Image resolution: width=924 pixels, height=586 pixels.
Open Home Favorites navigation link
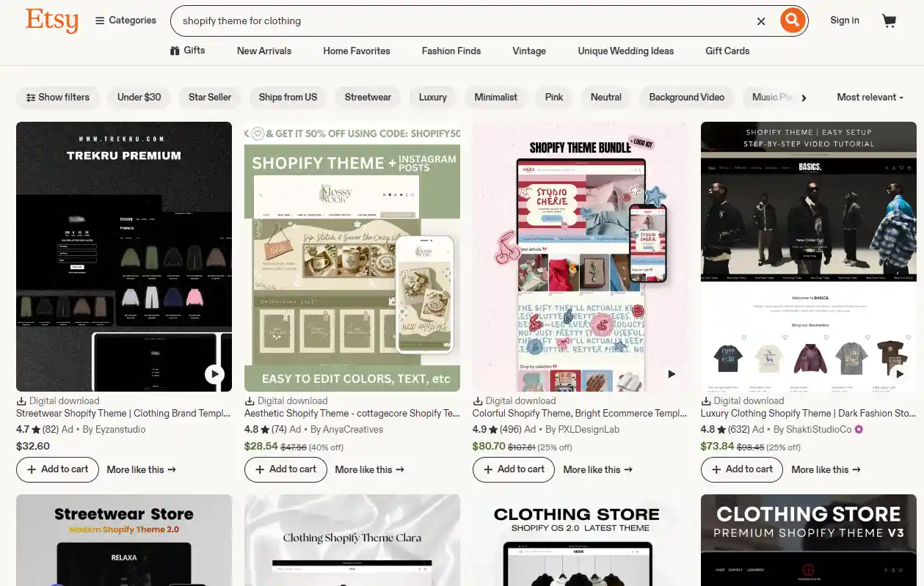[x=357, y=51]
